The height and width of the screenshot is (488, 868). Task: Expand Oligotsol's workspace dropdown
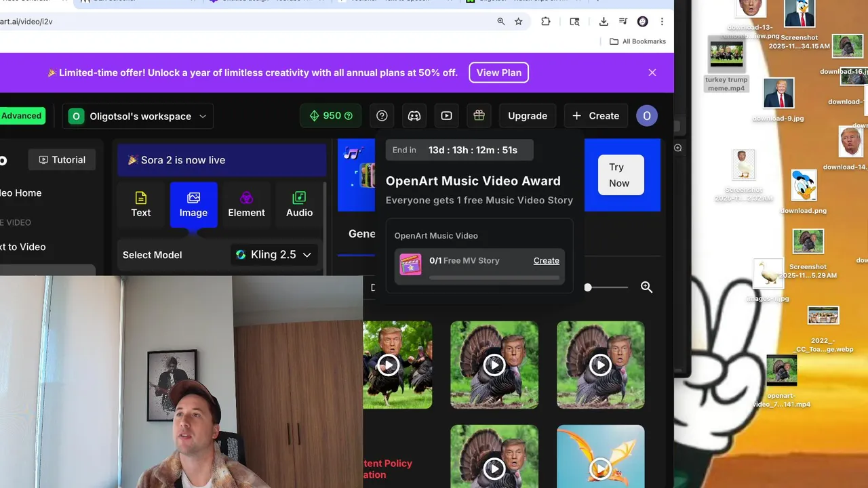click(138, 116)
